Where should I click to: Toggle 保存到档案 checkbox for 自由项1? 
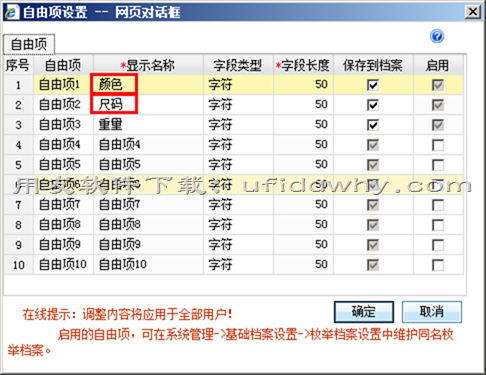tap(373, 85)
